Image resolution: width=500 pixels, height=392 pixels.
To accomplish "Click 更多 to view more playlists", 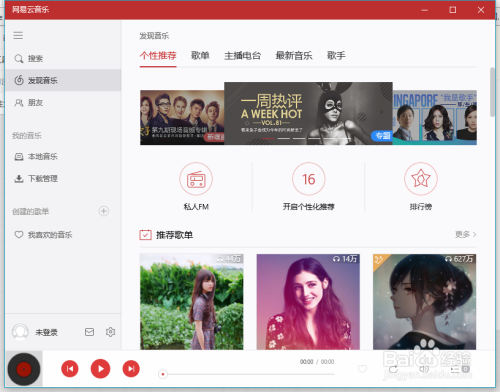I will [466, 234].
